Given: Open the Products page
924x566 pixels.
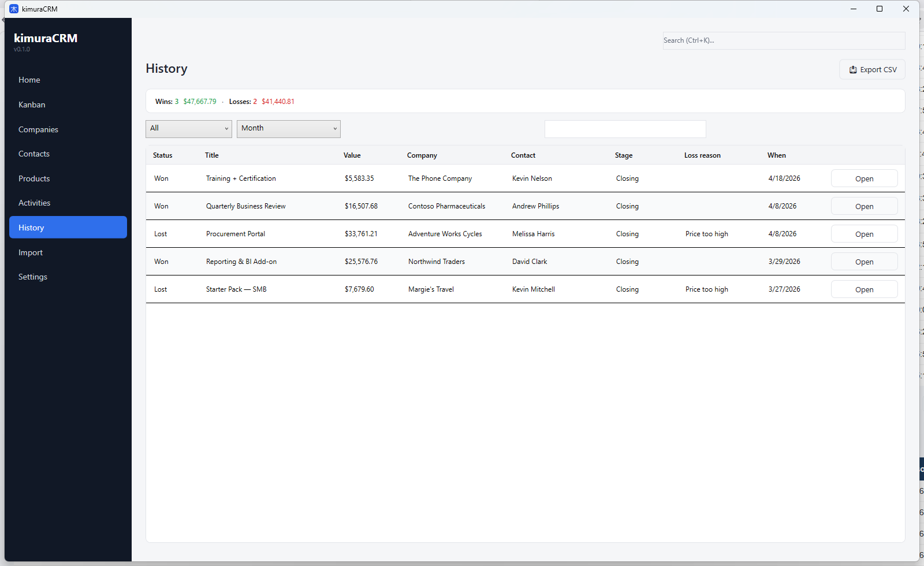Looking at the screenshot, I should click(34, 178).
